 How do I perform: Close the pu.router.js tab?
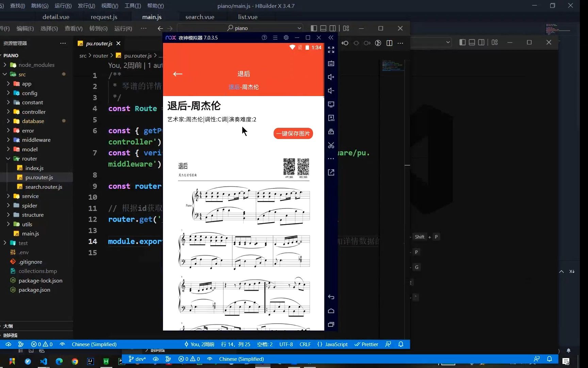pyautogui.click(x=118, y=43)
